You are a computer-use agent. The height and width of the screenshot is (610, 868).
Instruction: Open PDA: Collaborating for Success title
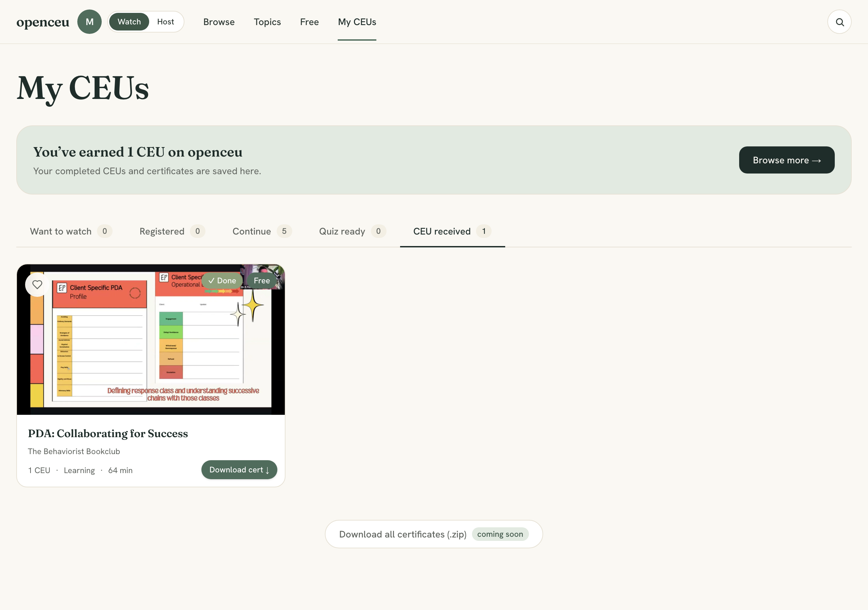point(108,433)
